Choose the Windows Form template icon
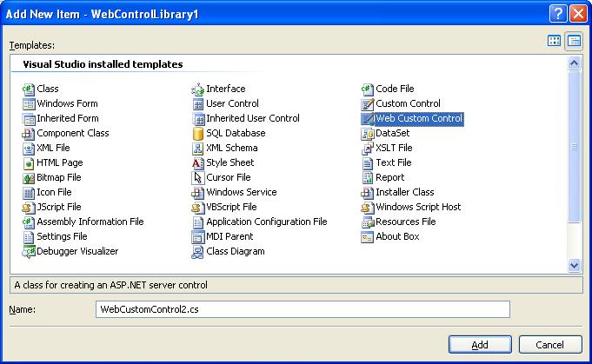Image resolution: width=592 pixels, height=364 pixels. [29, 104]
